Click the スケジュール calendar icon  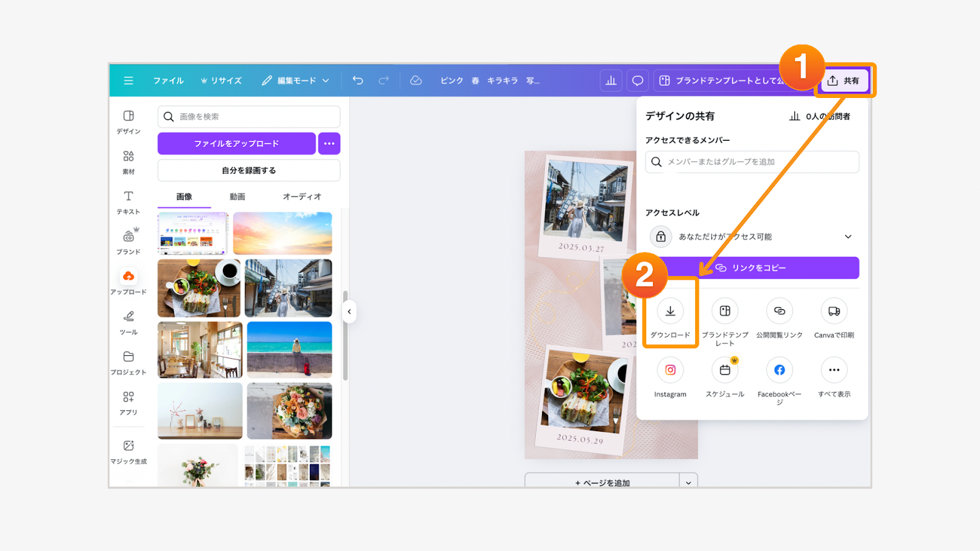(725, 370)
